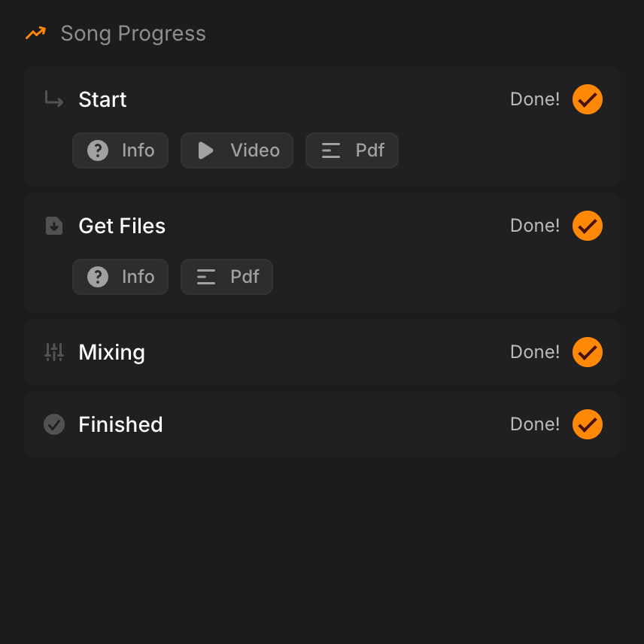Click the file download icon beside Get Files
644x644 pixels.
coord(54,226)
